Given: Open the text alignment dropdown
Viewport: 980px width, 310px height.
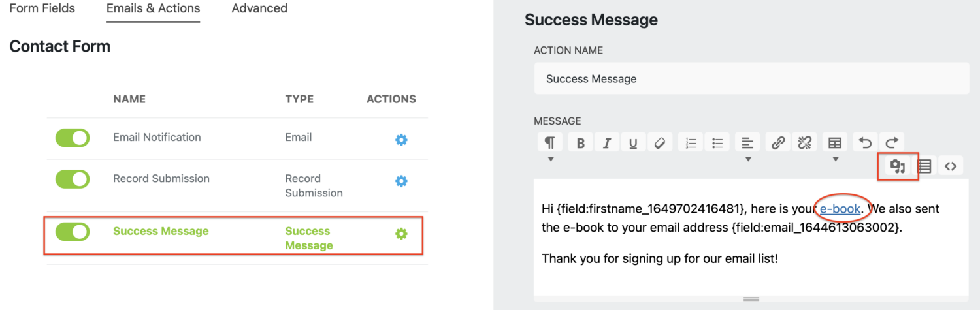Looking at the screenshot, I should coord(748,143).
